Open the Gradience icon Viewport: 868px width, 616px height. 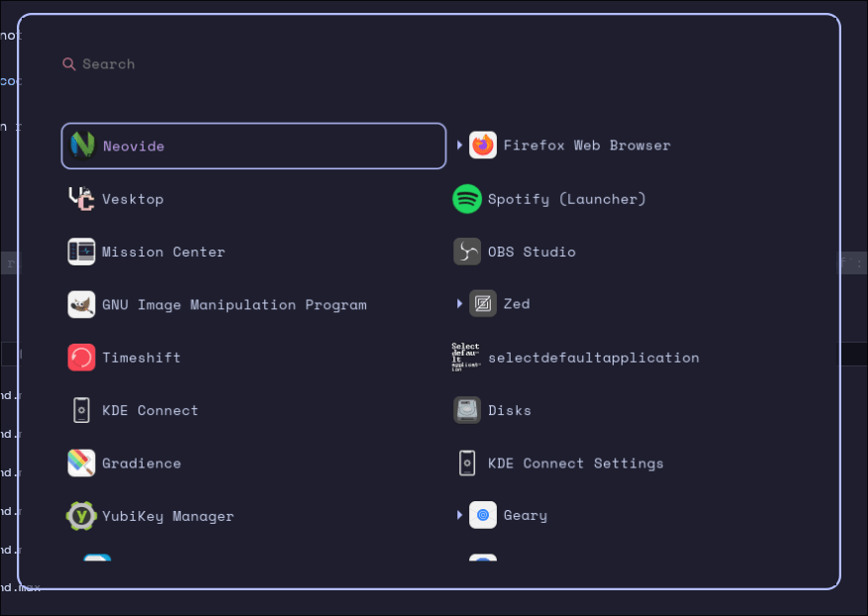81,462
